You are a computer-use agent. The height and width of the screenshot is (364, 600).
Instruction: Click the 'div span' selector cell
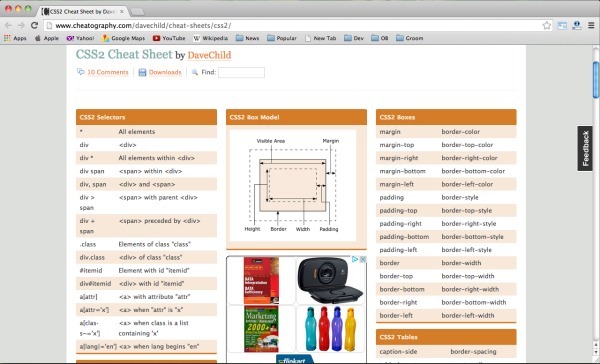pyautogui.click(x=92, y=171)
